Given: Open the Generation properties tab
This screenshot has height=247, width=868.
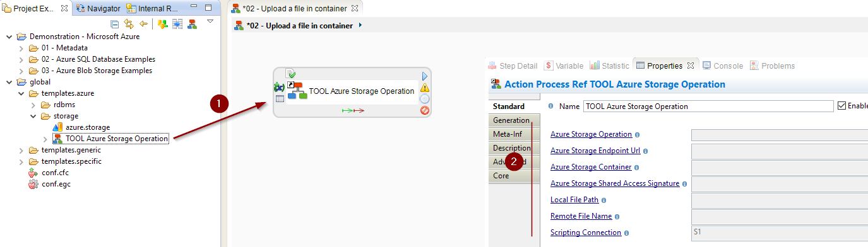Looking at the screenshot, I should pyautogui.click(x=511, y=120).
